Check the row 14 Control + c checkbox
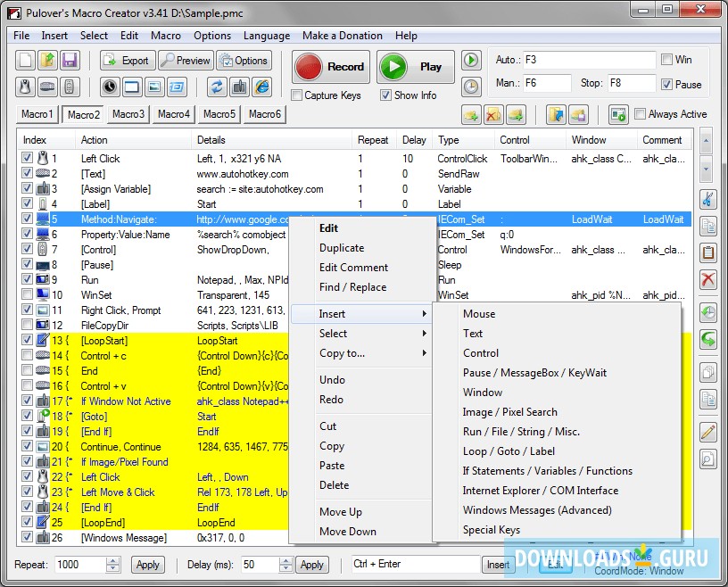Screen dimensions: 728x587 pyautogui.click(x=27, y=355)
